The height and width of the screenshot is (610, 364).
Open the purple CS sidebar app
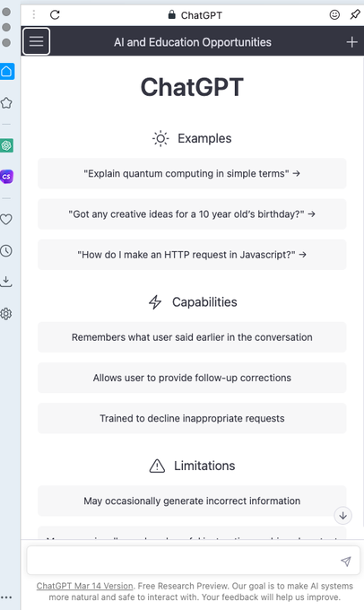click(6, 177)
